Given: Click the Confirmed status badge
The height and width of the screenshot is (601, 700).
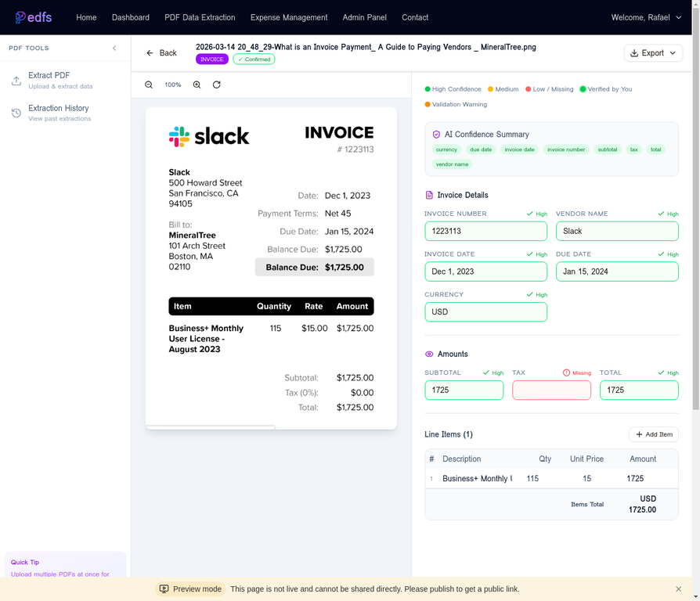Looking at the screenshot, I should [x=254, y=59].
